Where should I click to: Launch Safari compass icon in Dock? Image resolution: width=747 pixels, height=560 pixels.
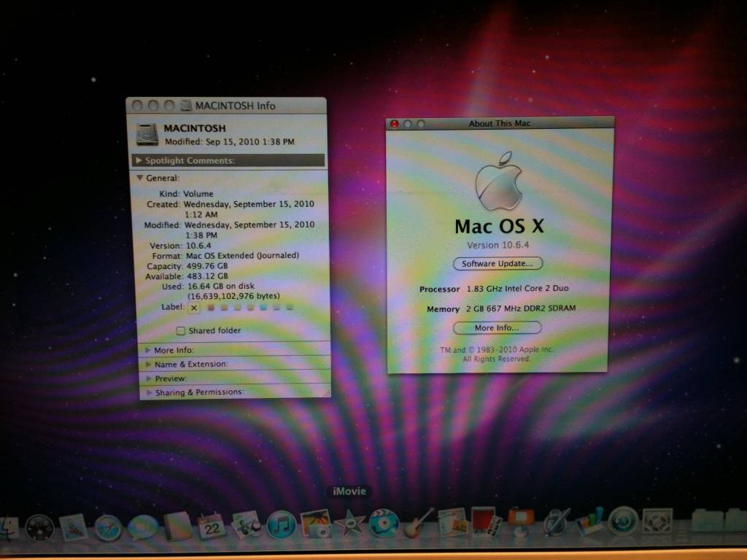pos(108,529)
